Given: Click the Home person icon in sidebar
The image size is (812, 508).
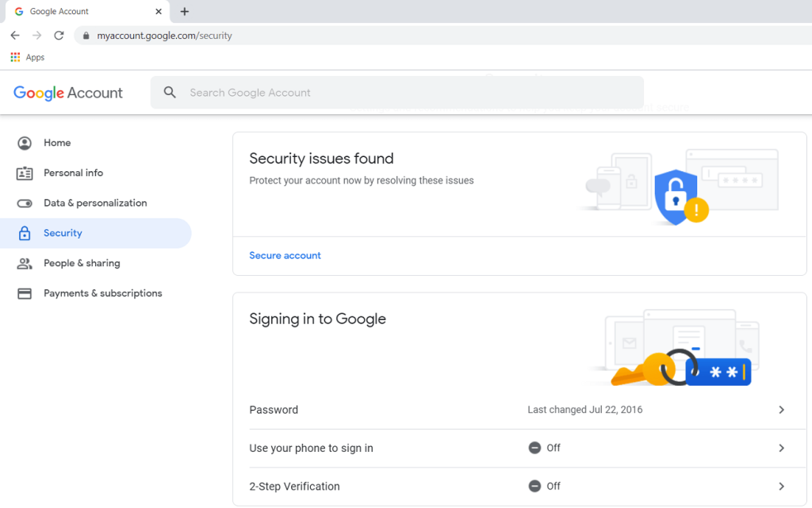Looking at the screenshot, I should [25, 143].
